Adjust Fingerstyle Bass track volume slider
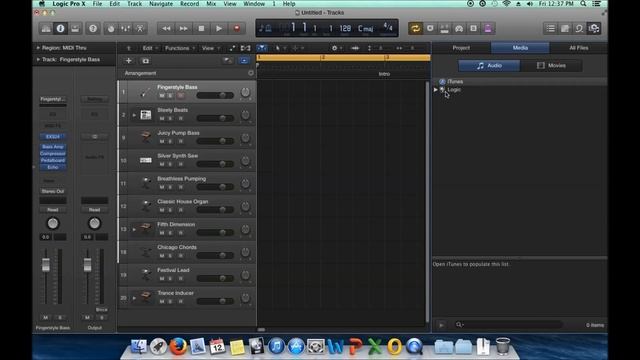This screenshot has height=360, width=640. tap(215, 96)
